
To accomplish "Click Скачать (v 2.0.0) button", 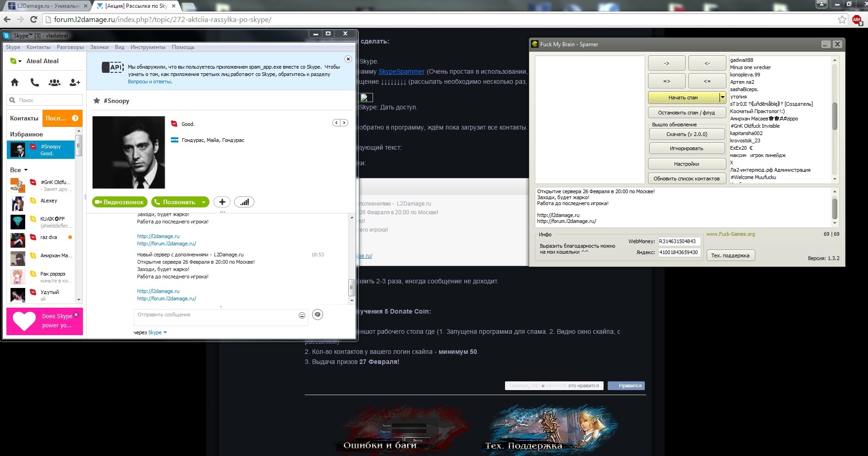I will (687, 134).
